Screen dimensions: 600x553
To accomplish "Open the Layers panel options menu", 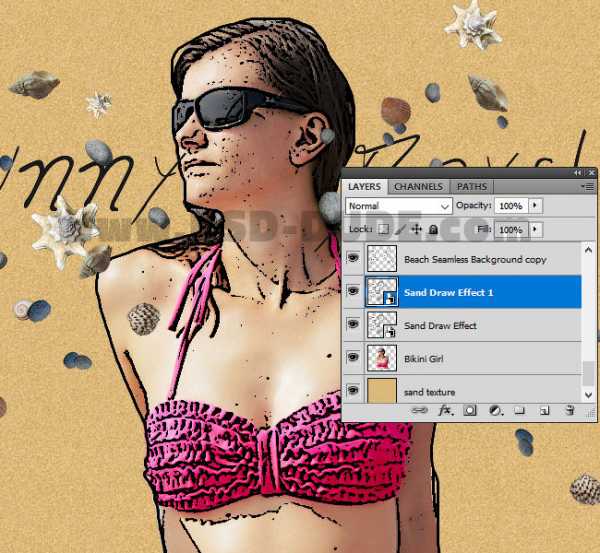I will pyautogui.click(x=586, y=186).
